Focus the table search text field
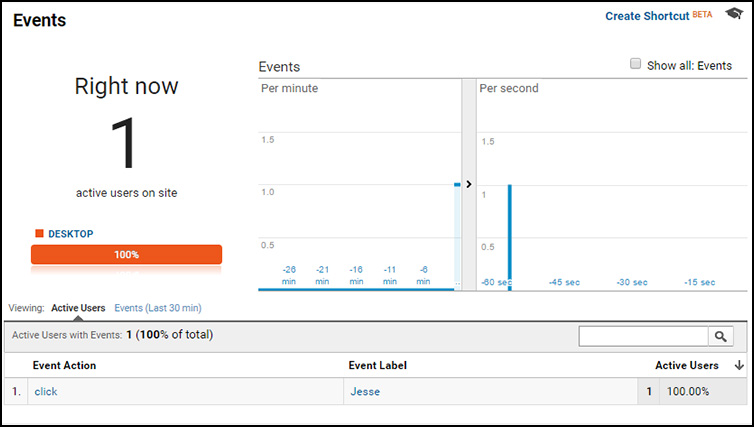 pyautogui.click(x=644, y=337)
